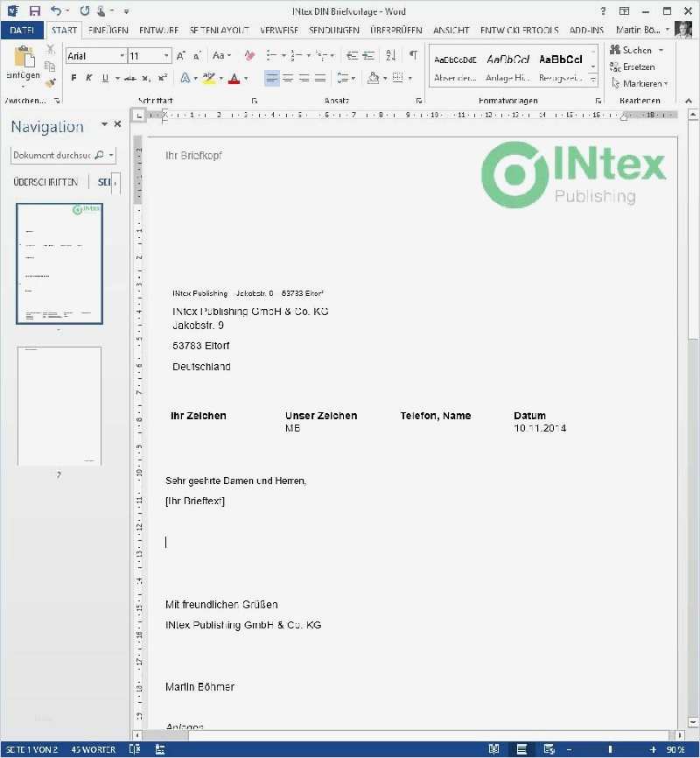Click the zoom slider handle

(610, 750)
